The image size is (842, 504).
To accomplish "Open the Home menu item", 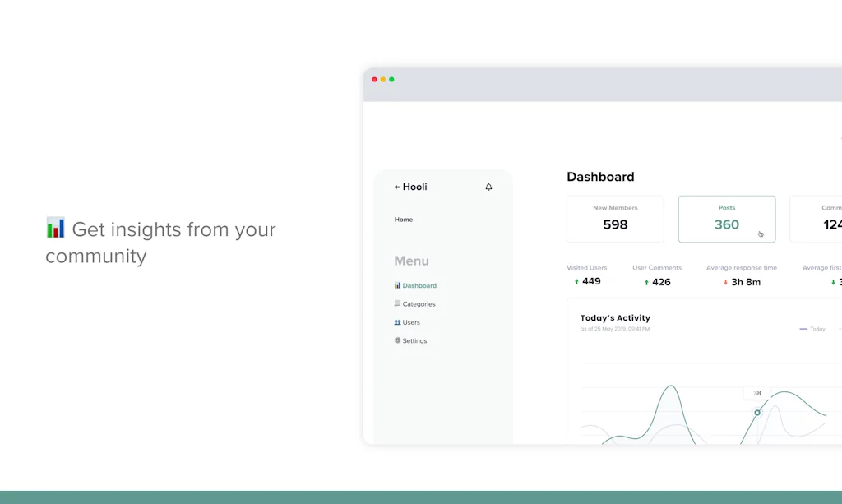I will coord(403,220).
